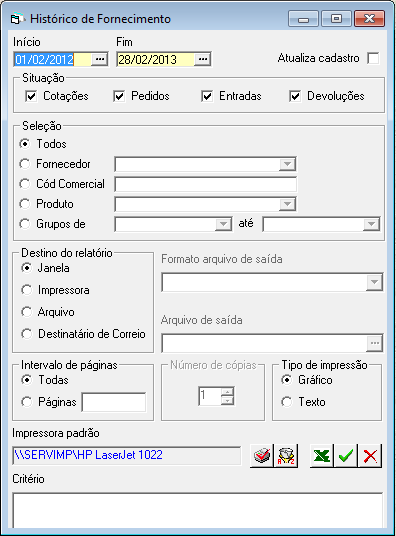The height and width of the screenshot is (536, 396).
Task: Open the Início date picker ellipsis button
Action: click(100, 59)
